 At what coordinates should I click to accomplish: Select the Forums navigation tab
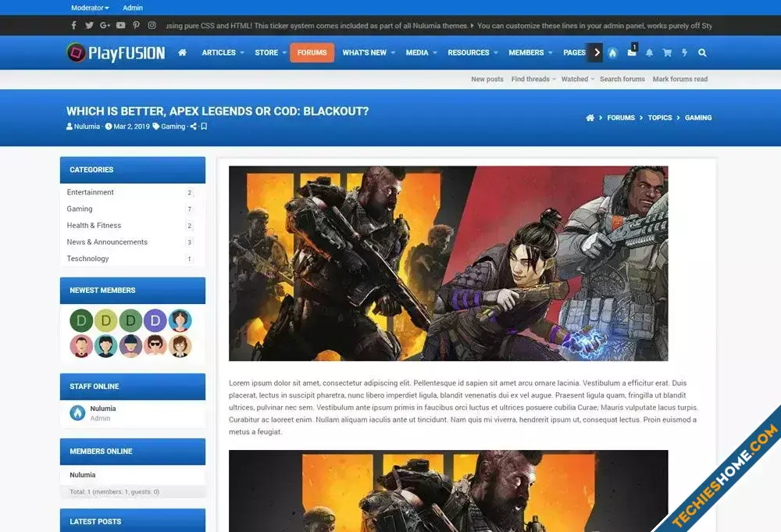(312, 52)
